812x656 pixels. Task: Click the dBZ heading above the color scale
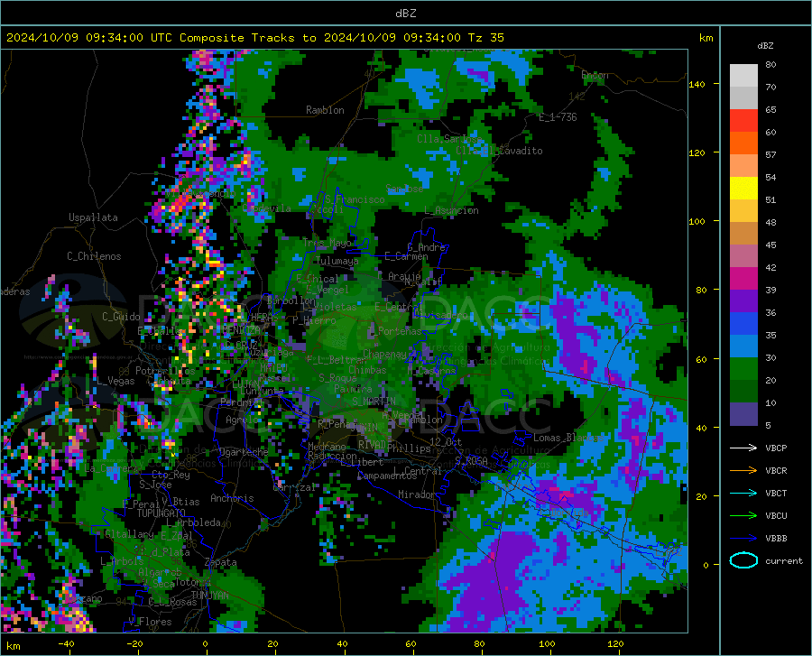click(765, 45)
